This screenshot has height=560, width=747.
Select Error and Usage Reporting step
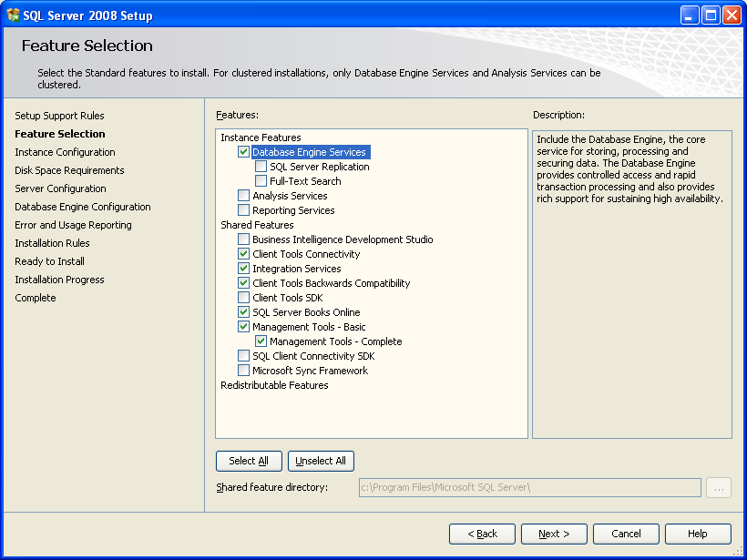click(x=74, y=225)
